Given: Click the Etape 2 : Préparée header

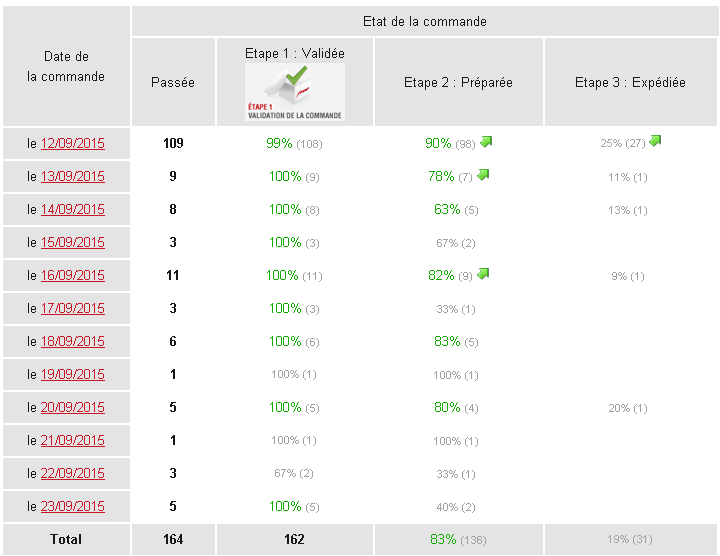Looking at the screenshot, I should point(458,83).
